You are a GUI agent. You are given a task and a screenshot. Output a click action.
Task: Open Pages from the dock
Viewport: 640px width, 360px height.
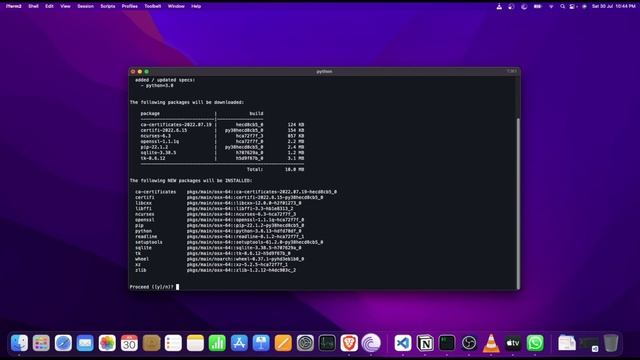pos(283,343)
